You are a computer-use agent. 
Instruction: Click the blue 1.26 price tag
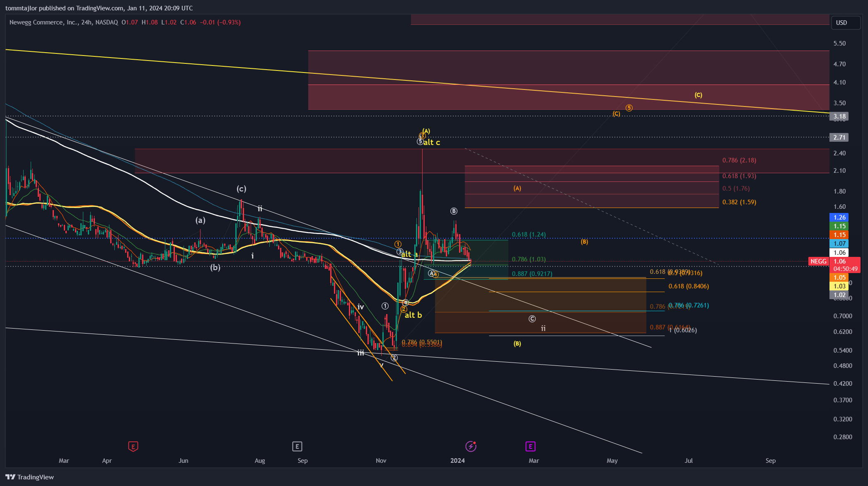[839, 218]
